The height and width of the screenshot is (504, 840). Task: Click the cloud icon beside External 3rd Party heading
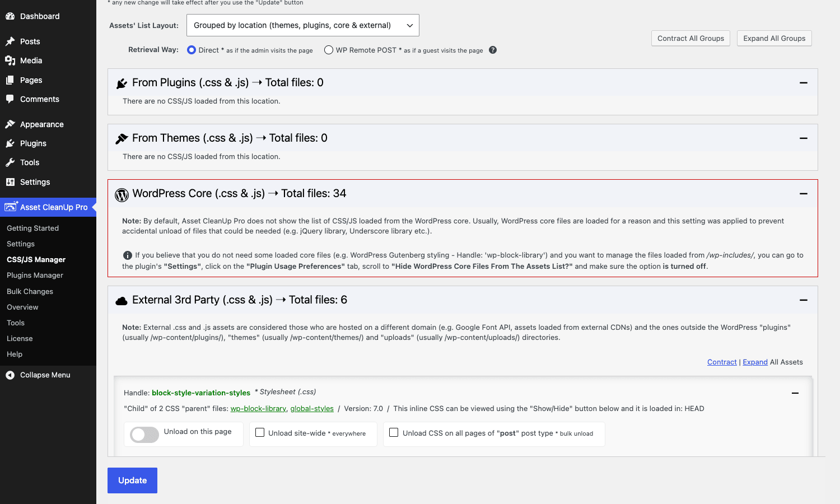(x=122, y=301)
